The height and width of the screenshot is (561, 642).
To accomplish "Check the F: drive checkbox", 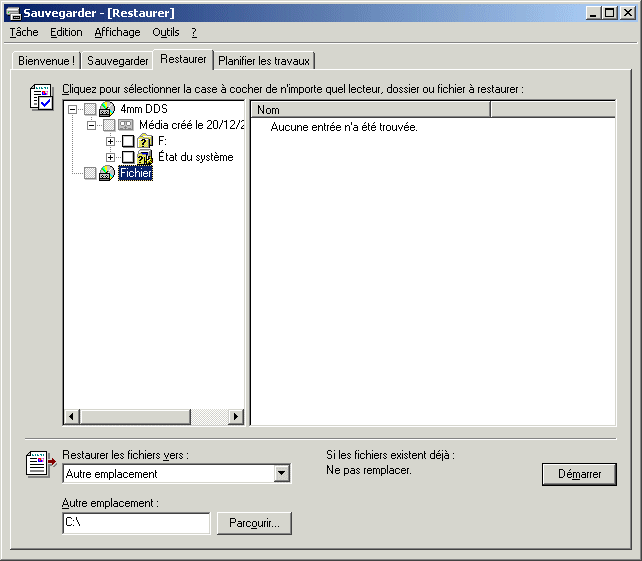I will (x=128, y=141).
